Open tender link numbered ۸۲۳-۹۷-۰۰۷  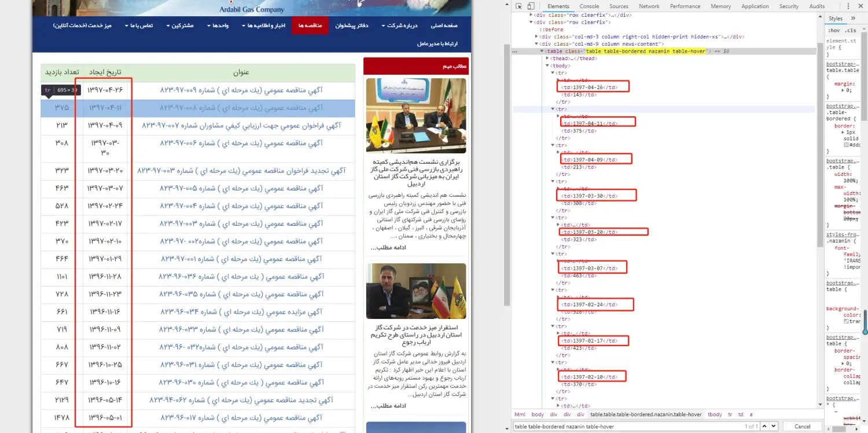241,125
